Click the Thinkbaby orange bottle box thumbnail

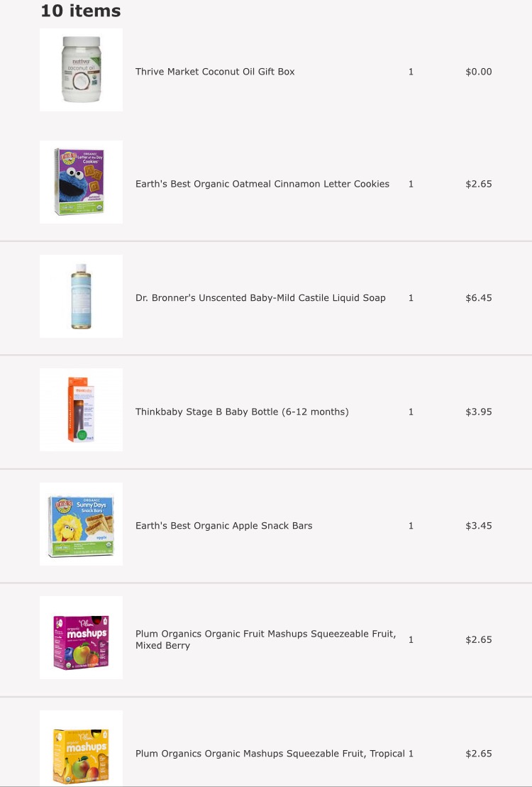[81, 409]
